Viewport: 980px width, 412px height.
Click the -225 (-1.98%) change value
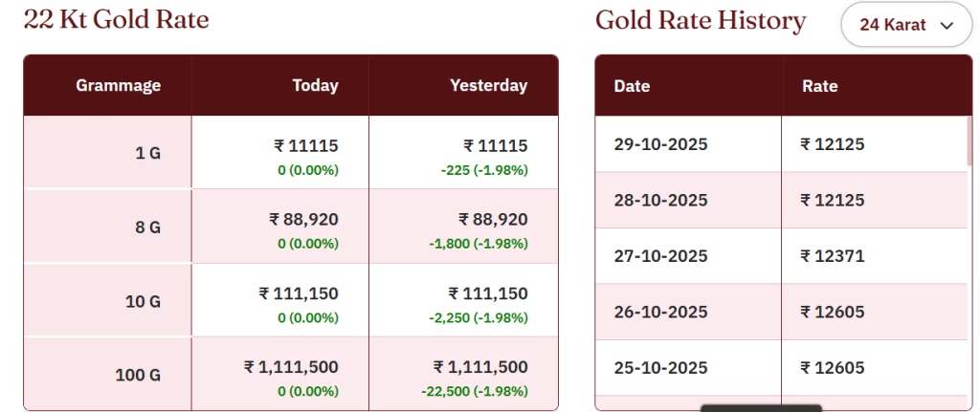tap(484, 170)
